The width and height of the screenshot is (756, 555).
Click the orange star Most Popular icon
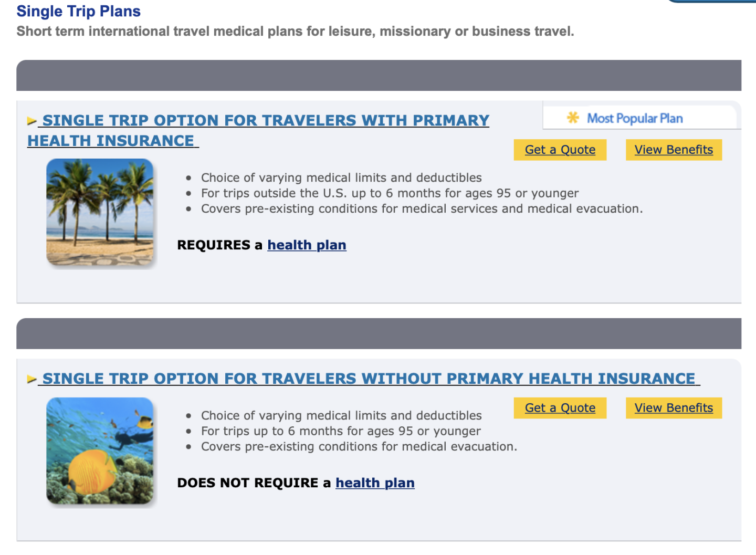click(x=573, y=118)
